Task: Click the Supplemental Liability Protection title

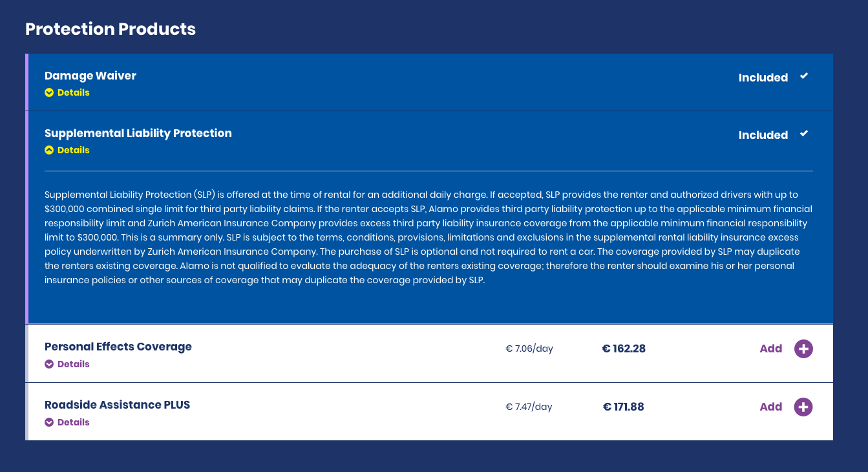Action: tap(138, 133)
